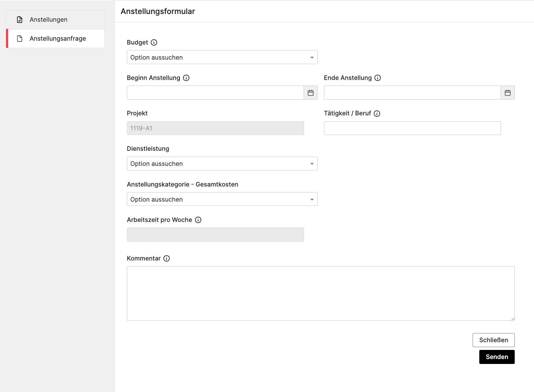This screenshot has height=392, width=534.
Task: Click the Kommentar textarea resize handle
Action: tap(512, 318)
